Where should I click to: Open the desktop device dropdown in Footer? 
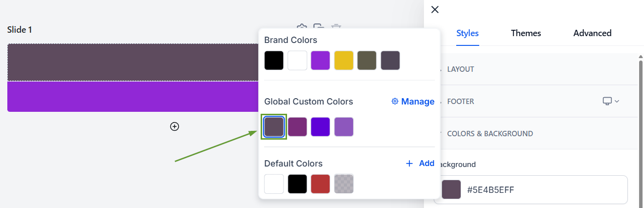click(611, 101)
